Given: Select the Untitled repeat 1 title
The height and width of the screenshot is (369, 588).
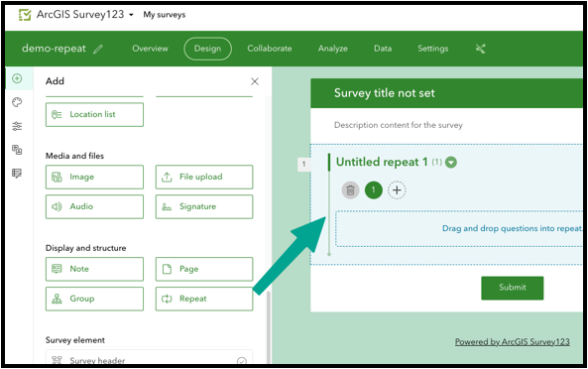Looking at the screenshot, I should 382,162.
